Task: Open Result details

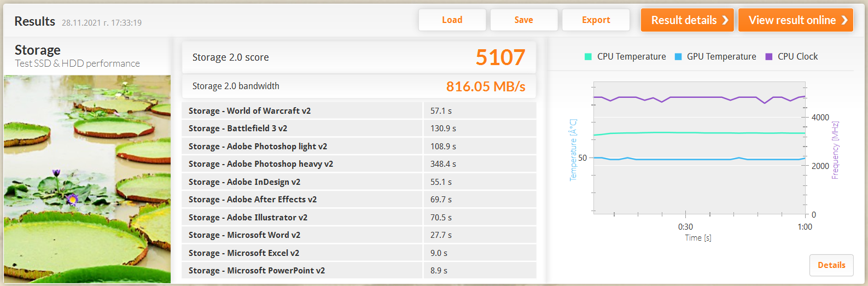Action: click(x=687, y=20)
